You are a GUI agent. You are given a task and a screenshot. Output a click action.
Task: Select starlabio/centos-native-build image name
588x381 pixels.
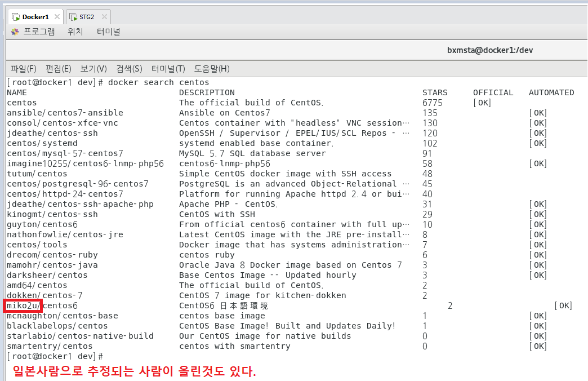point(80,336)
